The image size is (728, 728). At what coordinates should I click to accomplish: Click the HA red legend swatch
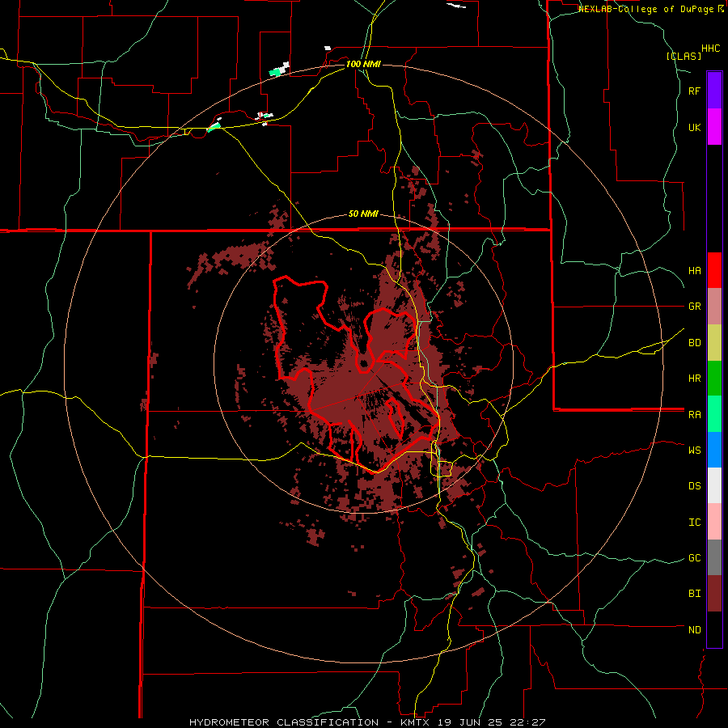click(x=714, y=270)
